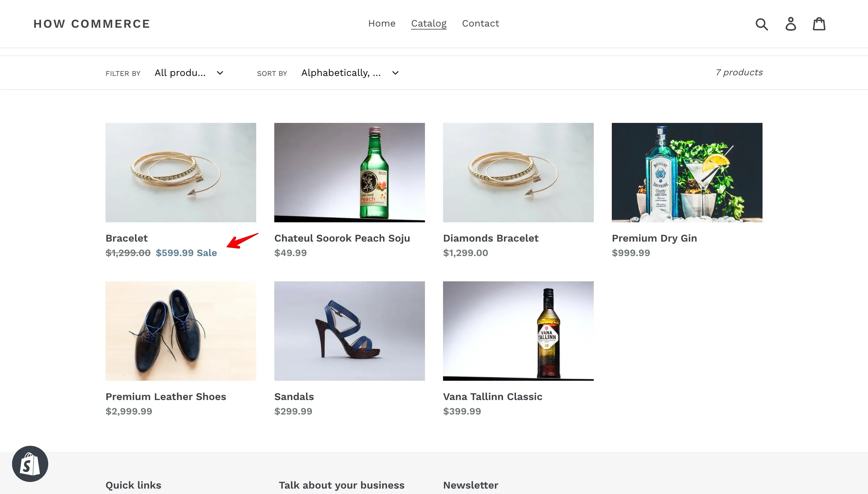Click the Vana Tallinn Classic title
The image size is (868, 494).
click(492, 397)
